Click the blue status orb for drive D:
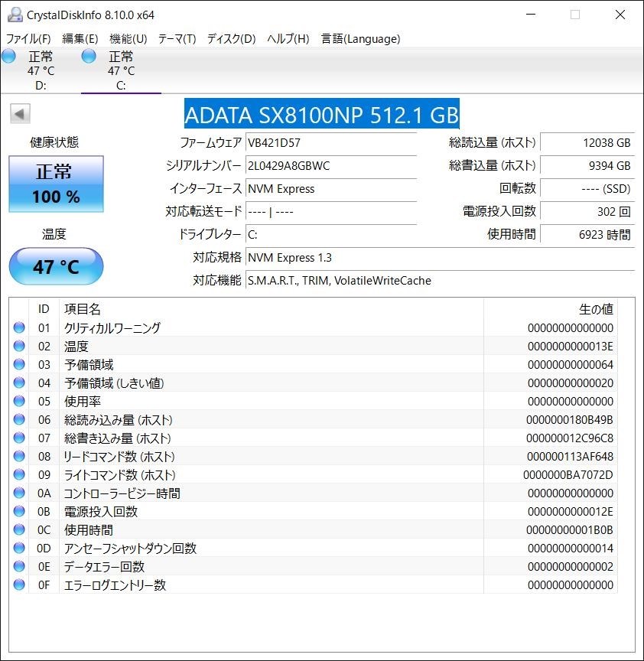 pyautogui.click(x=8, y=57)
